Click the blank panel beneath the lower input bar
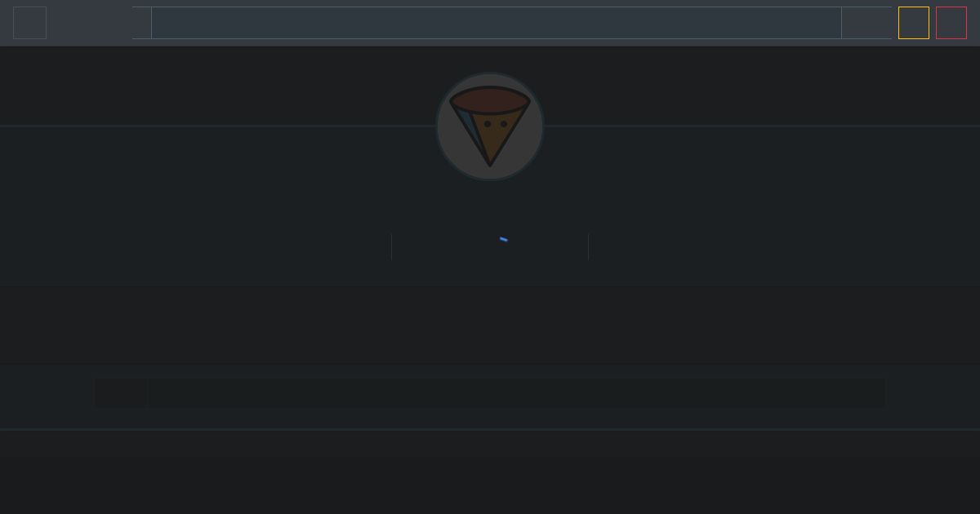 tap(490, 472)
